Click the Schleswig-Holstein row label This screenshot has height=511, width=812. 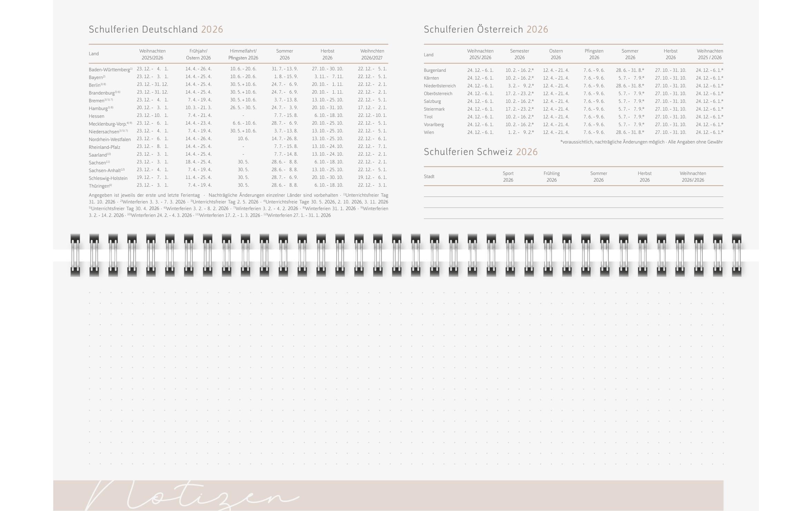[108, 178]
